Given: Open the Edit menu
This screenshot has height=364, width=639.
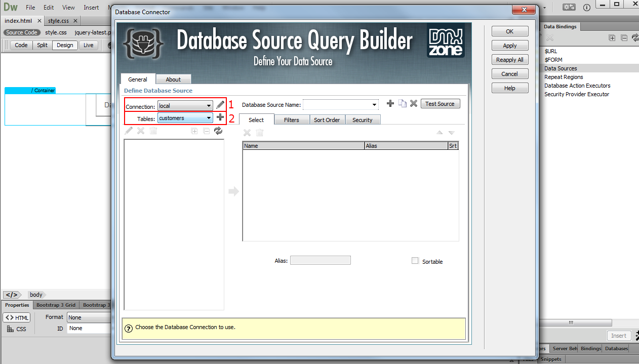Looking at the screenshot, I should click(49, 8).
